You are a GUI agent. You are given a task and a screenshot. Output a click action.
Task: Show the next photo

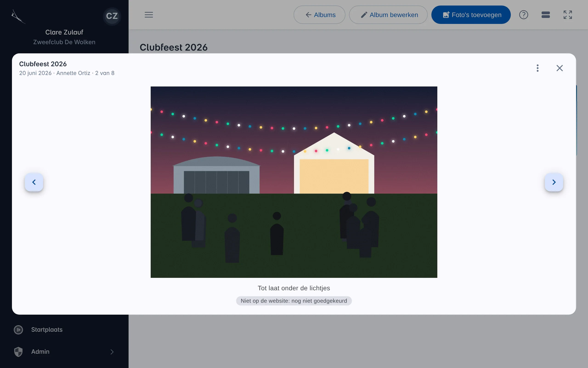(554, 182)
